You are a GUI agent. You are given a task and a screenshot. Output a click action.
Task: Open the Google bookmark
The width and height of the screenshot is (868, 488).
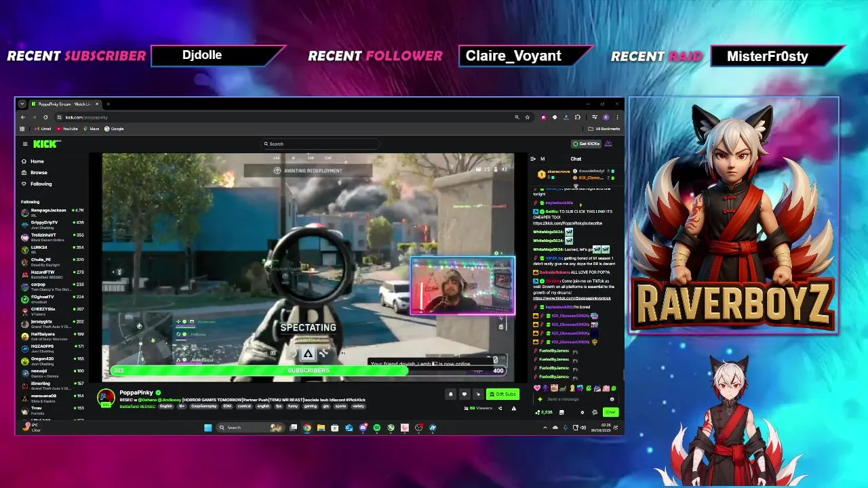(x=115, y=129)
